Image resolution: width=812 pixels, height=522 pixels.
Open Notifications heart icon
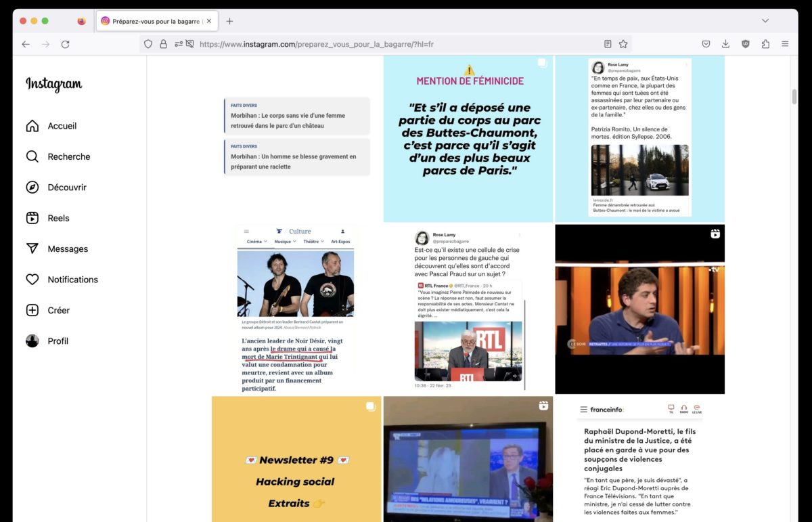[x=32, y=280]
